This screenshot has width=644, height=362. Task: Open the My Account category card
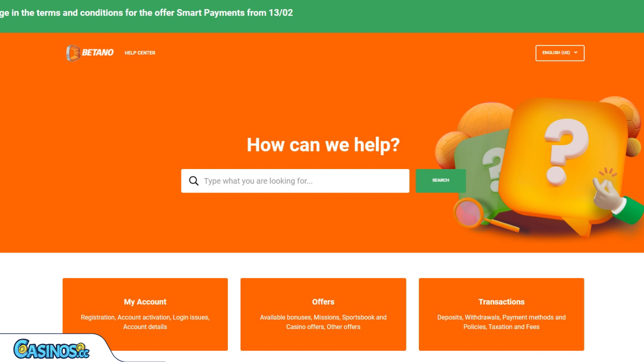click(145, 314)
